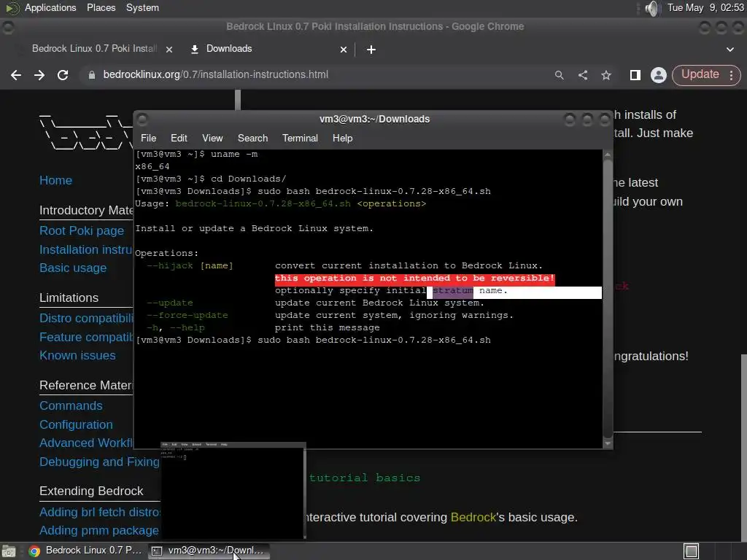Screen dimensions: 747x560
Task: Open the terminal View menu
Action: (x=212, y=138)
